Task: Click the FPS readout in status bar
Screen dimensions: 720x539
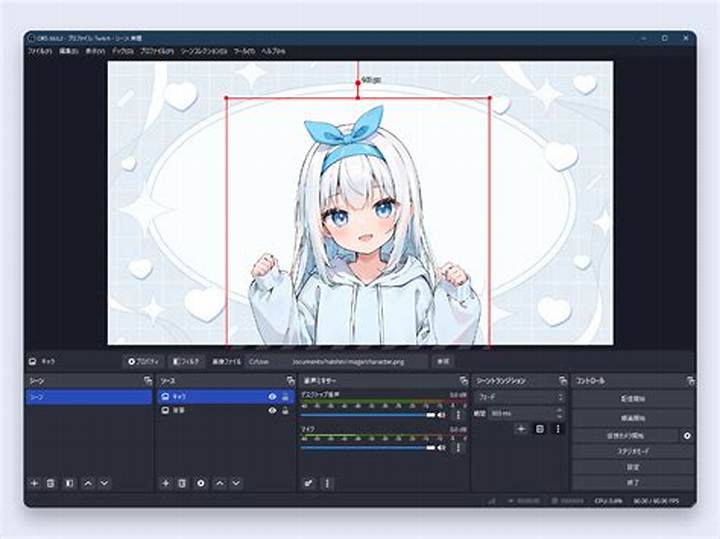Action: click(655, 501)
